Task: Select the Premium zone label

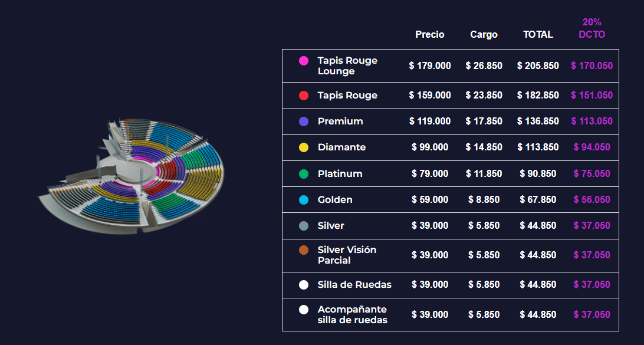Action: coord(340,121)
